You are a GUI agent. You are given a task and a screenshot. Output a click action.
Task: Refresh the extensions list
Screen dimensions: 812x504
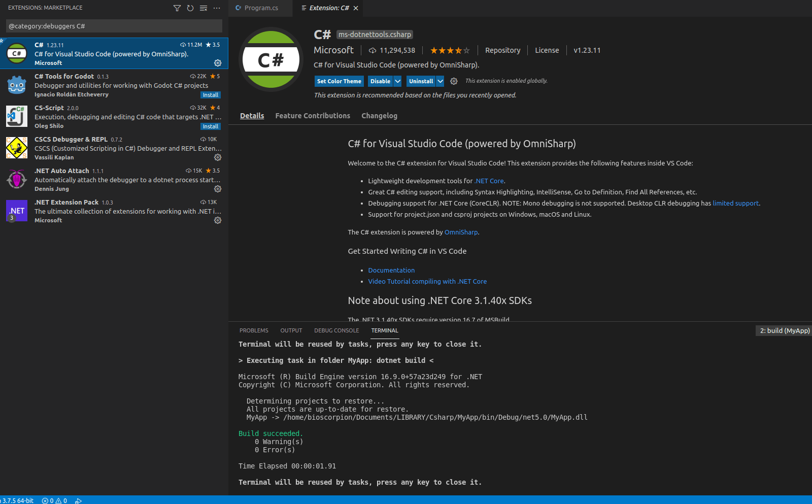[190, 8]
